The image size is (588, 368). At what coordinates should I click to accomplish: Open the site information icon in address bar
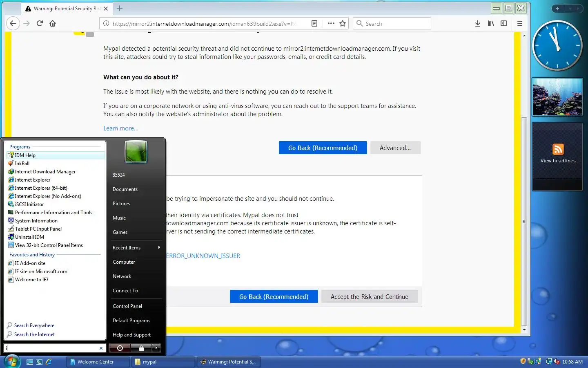pyautogui.click(x=106, y=23)
